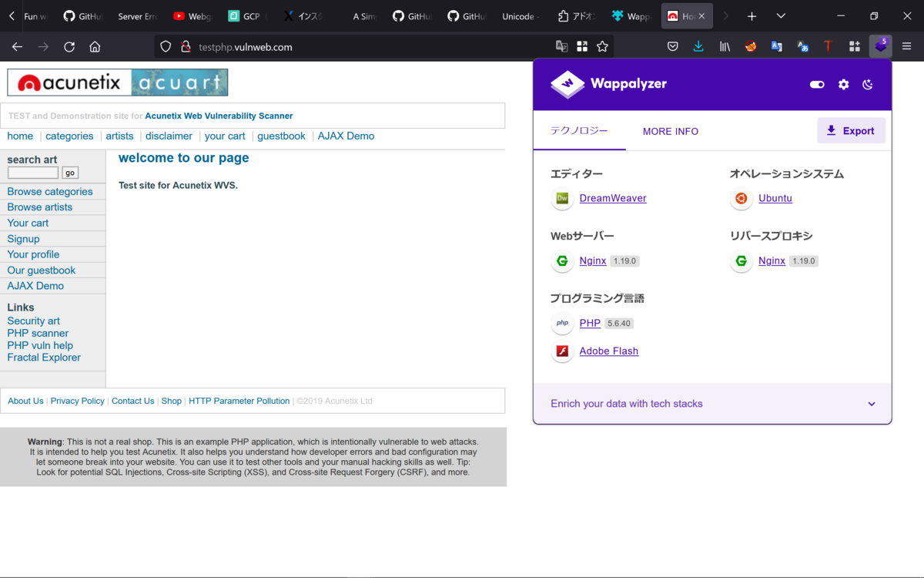The image size is (924, 578).
Task: Click Nginx icon under リバースプロキシ
Action: point(741,261)
